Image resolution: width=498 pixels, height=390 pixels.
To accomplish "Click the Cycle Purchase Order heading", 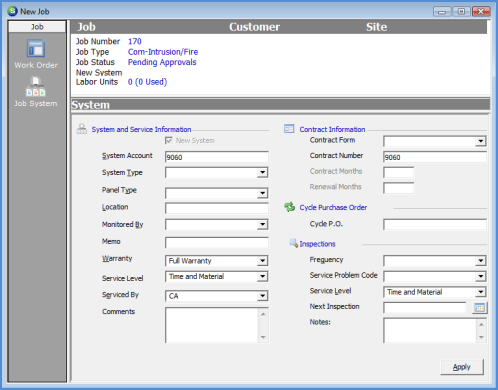I will click(333, 207).
